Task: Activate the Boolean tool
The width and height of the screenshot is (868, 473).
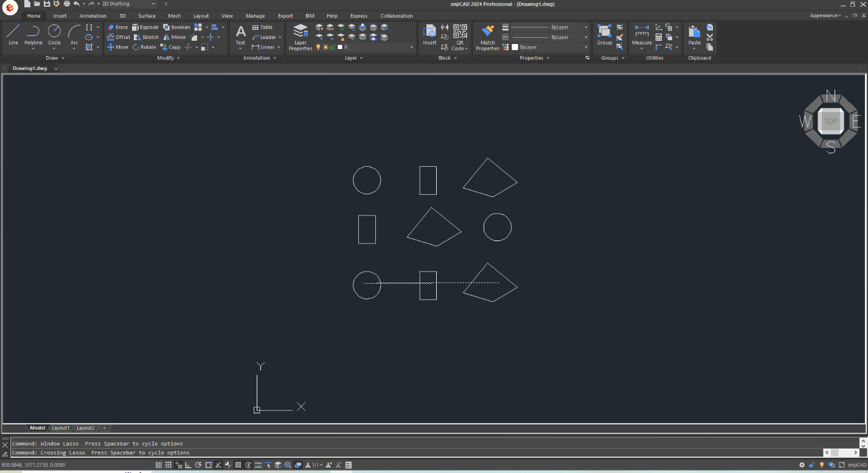Action: pos(176,27)
